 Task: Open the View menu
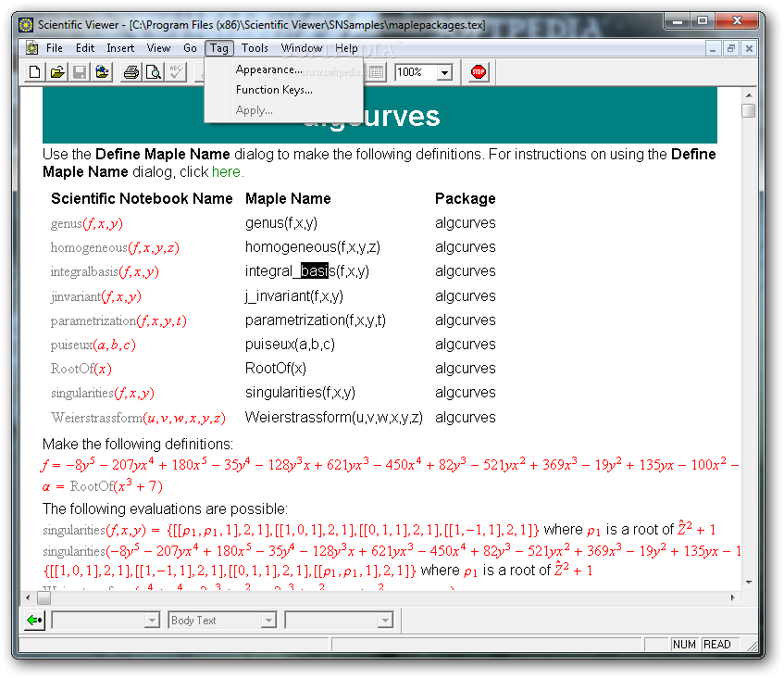click(x=158, y=48)
